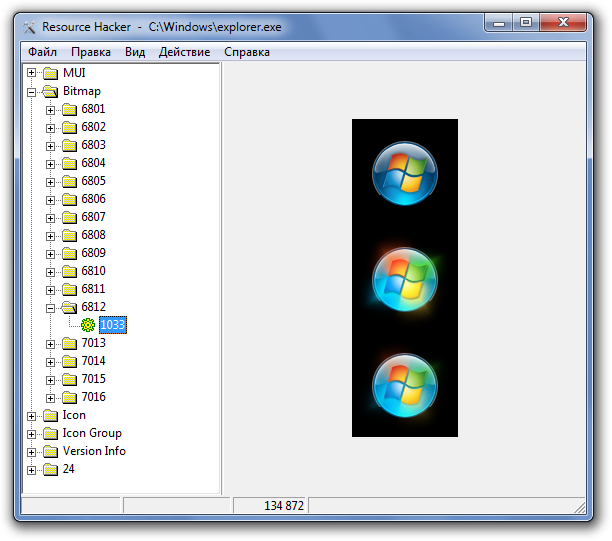Open the Справка menu

(246, 52)
